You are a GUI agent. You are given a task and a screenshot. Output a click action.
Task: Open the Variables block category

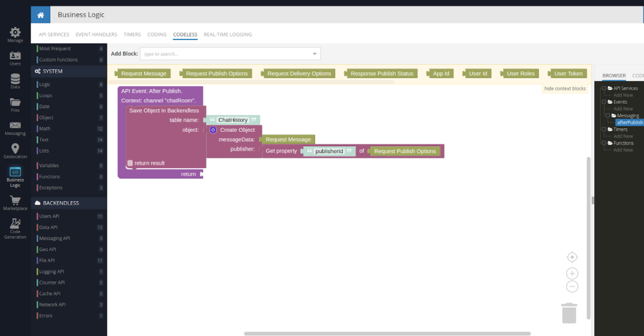69,166
